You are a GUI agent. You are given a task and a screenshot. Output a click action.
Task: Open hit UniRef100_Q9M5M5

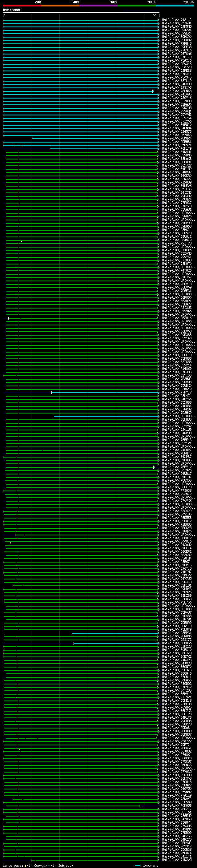[x=177, y=26]
